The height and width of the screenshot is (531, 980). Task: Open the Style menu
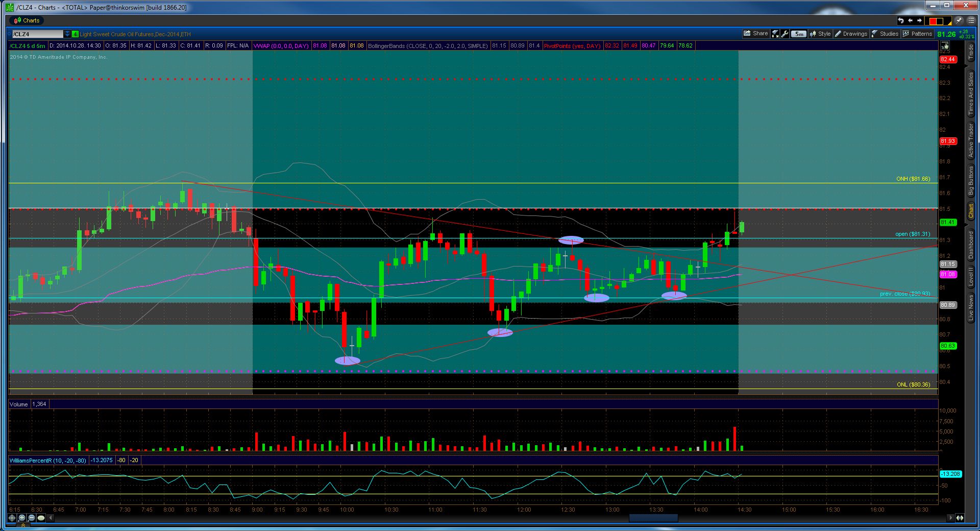[820, 34]
